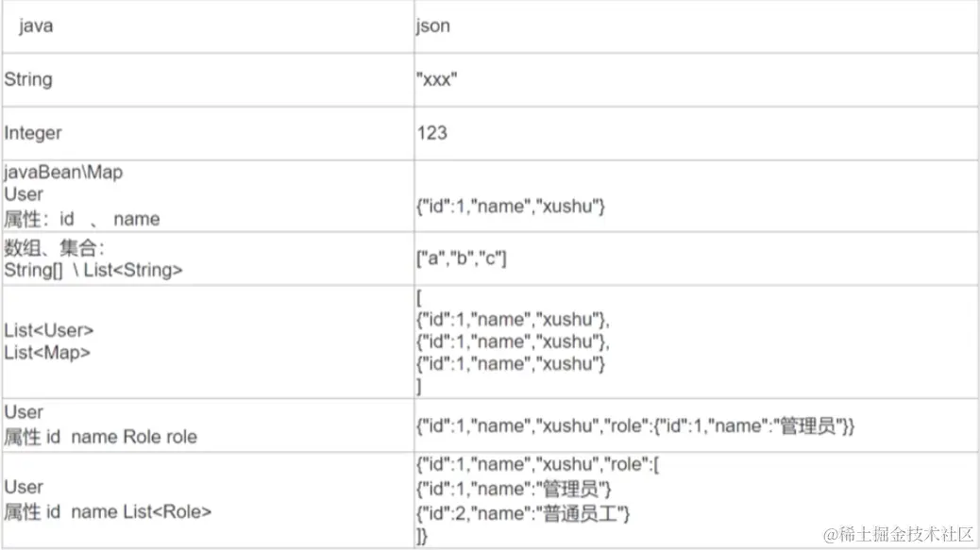Select the ["a","b","c"] array cell
980x550 pixels.
(462, 258)
